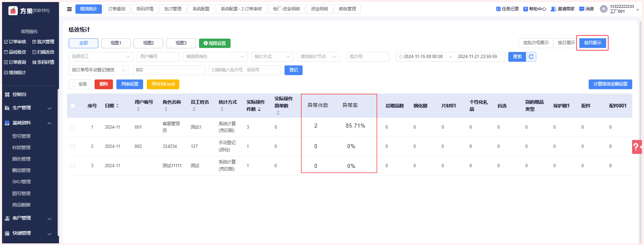
Task: Switch to the 订单查询 tab
Action: coord(117,9)
